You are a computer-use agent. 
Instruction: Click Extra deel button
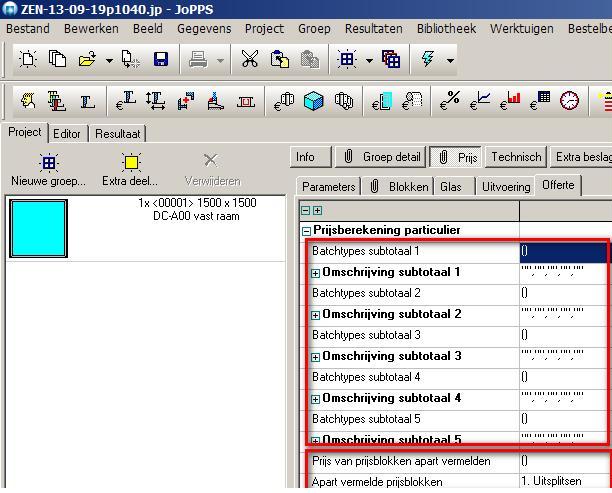(x=130, y=170)
